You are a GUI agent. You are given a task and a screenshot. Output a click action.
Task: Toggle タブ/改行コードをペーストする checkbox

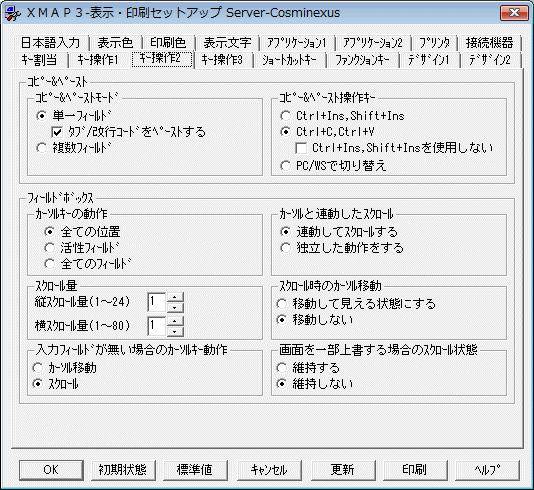128,132
